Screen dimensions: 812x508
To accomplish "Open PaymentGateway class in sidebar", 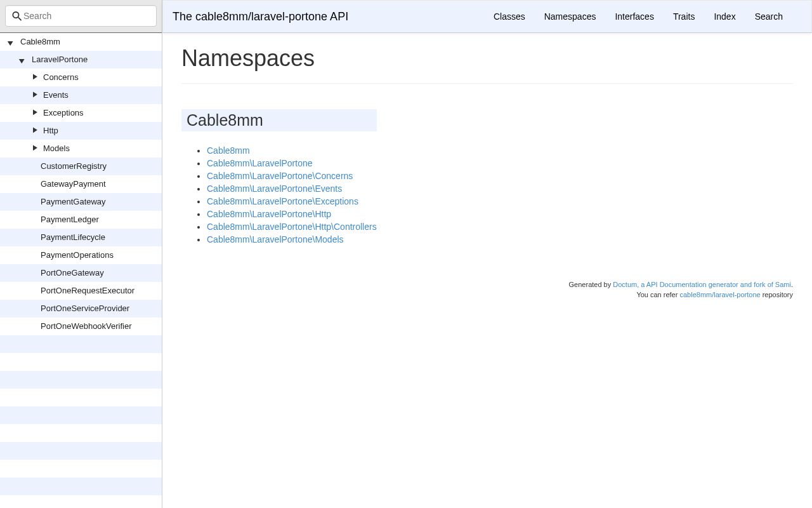I will pyautogui.click(x=73, y=202).
